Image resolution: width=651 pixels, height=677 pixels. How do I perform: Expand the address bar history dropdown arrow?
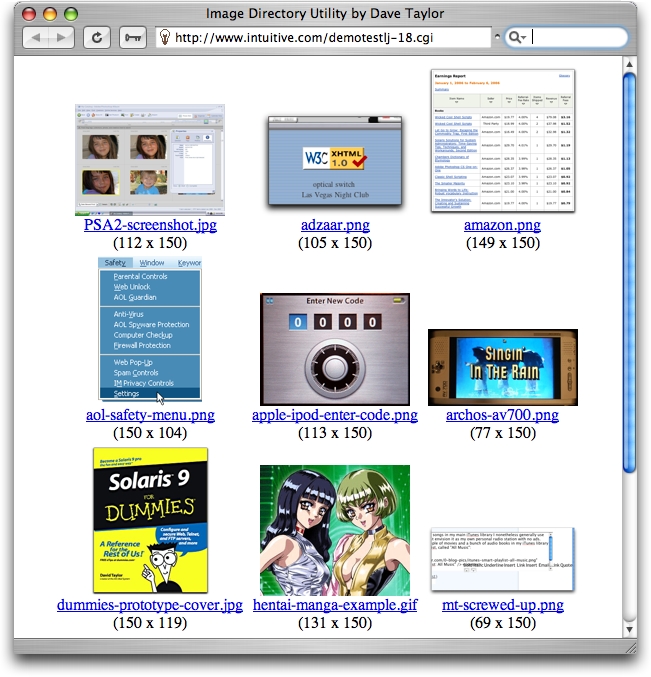(497, 37)
